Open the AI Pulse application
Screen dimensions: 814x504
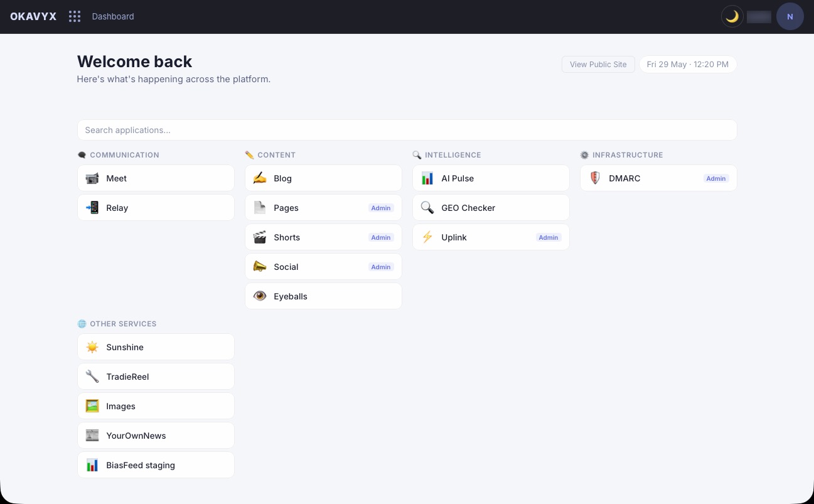click(491, 178)
